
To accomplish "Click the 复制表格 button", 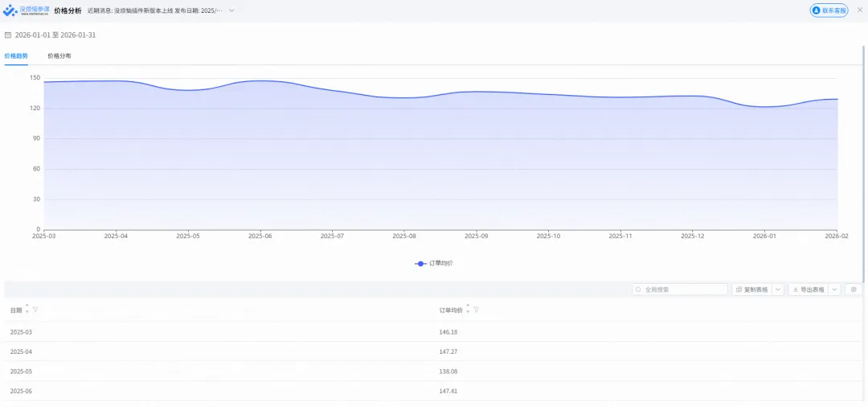I will (x=752, y=290).
